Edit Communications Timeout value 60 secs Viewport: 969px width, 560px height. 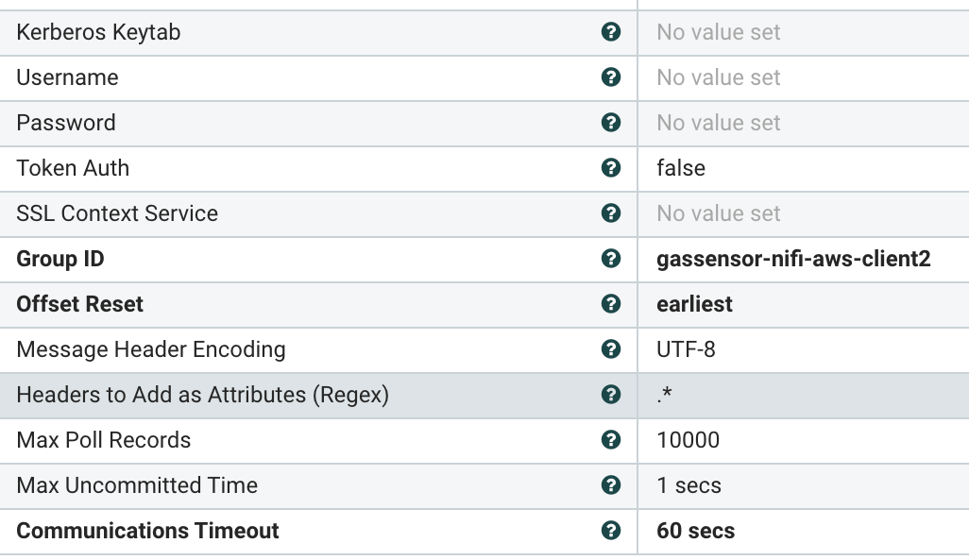coord(695,531)
